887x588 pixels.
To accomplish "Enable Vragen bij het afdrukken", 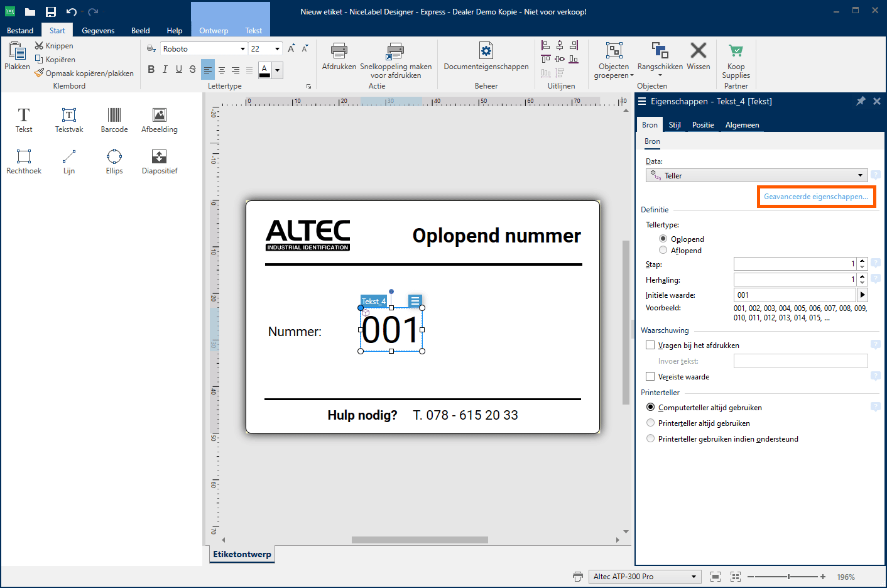I will tap(650, 345).
